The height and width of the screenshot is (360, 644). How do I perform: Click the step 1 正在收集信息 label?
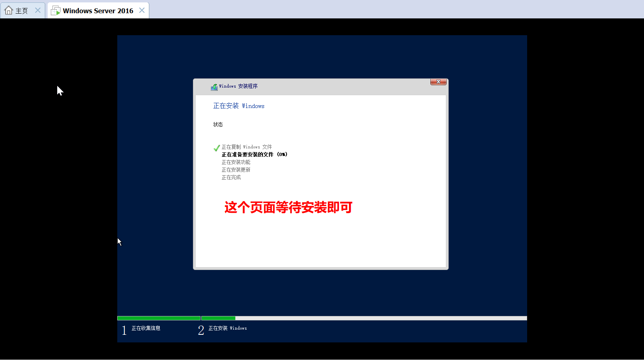coord(146,328)
